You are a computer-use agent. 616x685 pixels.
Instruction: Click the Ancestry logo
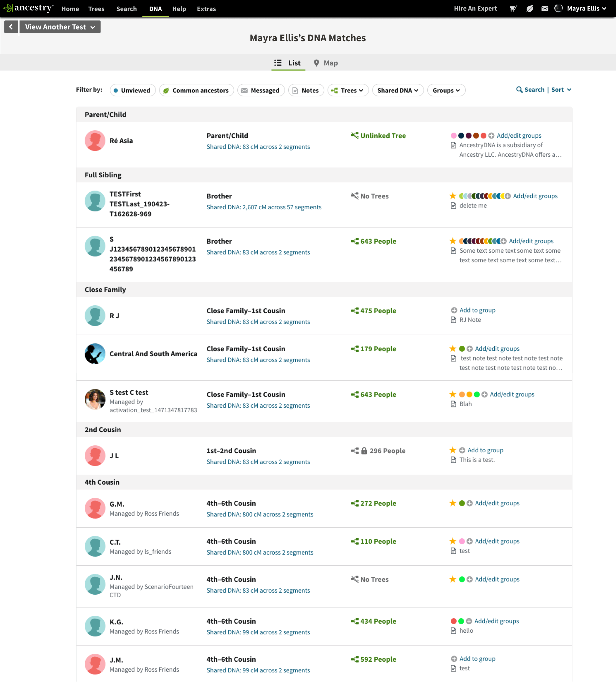(28, 8)
